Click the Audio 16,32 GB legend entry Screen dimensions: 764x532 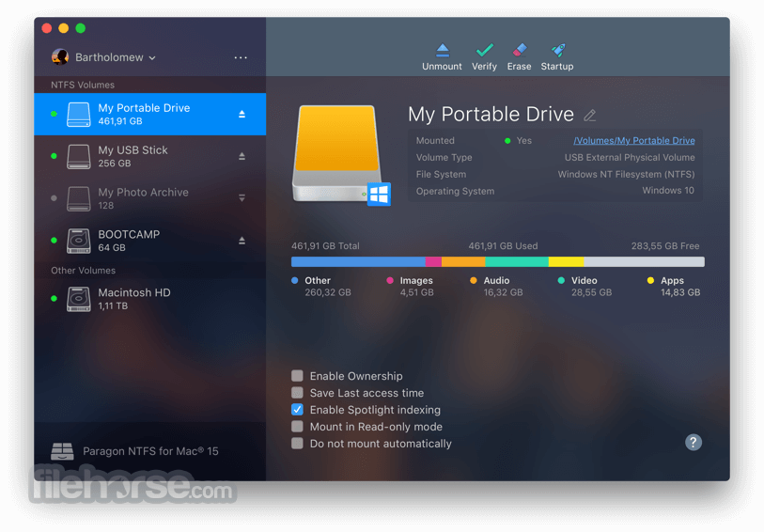(x=496, y=286)
